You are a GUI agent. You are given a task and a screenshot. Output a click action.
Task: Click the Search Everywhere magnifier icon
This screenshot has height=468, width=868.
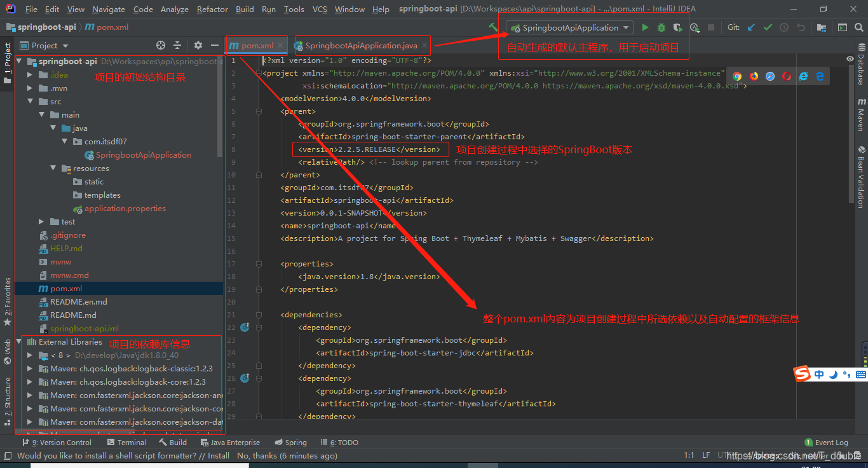pyautogui.click(x=858, y=27)
